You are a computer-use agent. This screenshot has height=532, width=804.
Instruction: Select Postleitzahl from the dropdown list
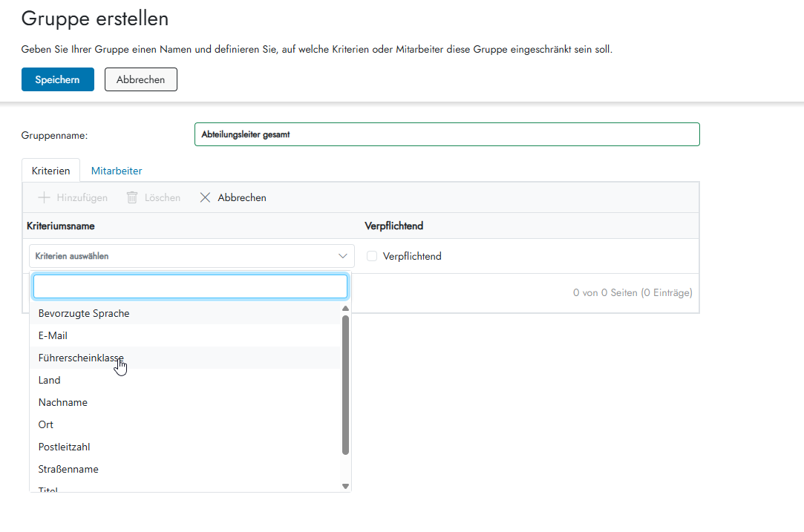65,447
